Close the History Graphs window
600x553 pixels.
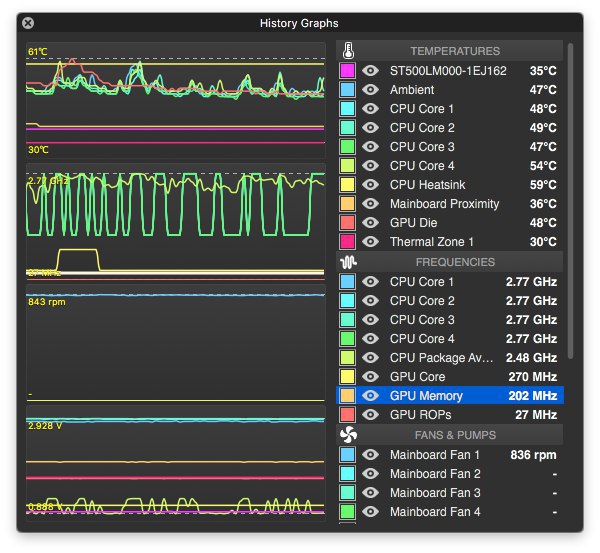pos(28,23)
